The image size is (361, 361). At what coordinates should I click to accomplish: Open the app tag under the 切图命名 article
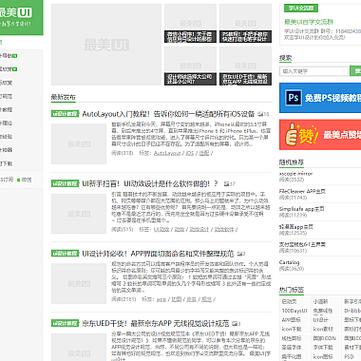[161, 299]
